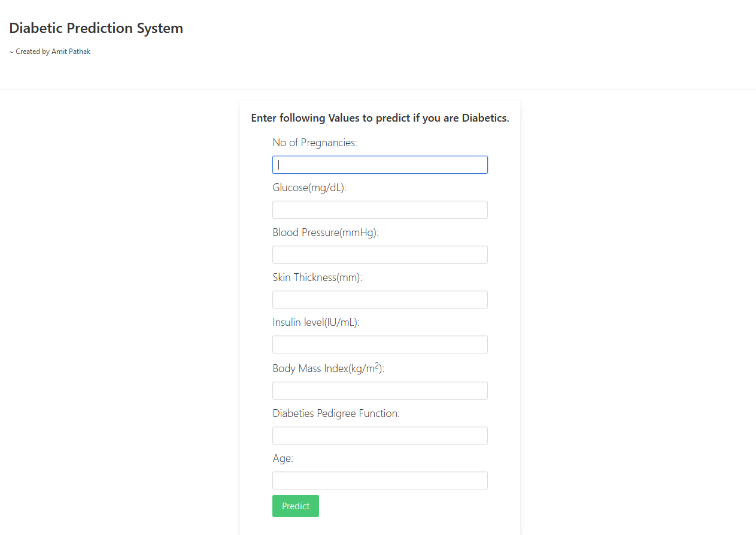Screen dimensions: 756x535
Task: Click the Diabeties Pedigree Function field
Action: click(x=379, y=435)
